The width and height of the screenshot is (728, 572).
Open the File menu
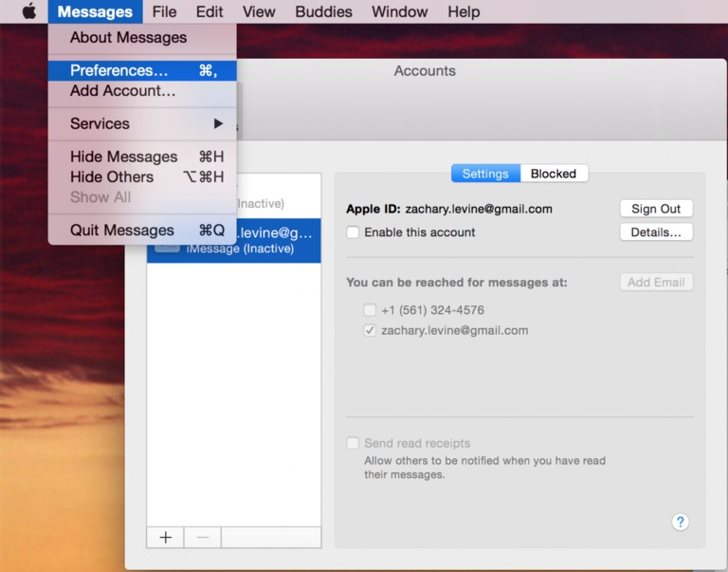coord(164,11)
